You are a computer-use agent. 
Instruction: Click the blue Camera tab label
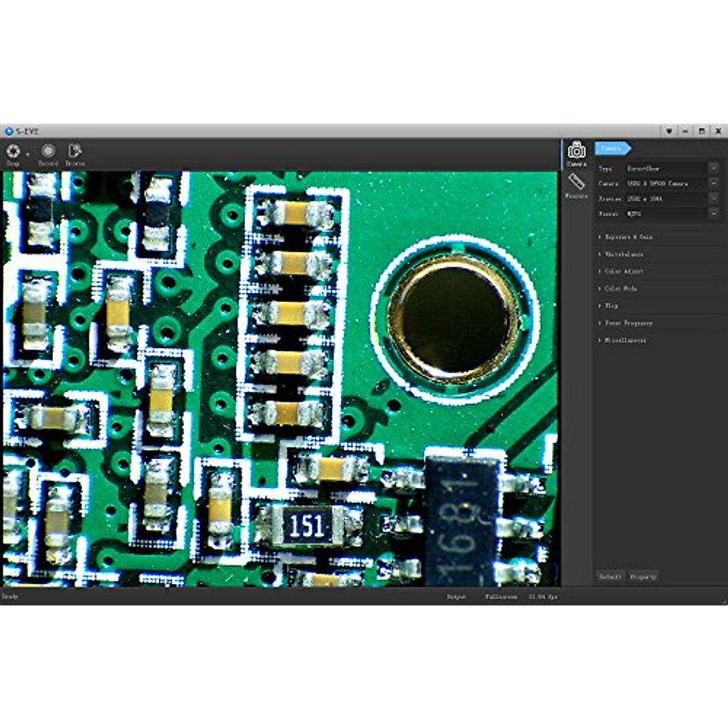[x=612, y=148]
